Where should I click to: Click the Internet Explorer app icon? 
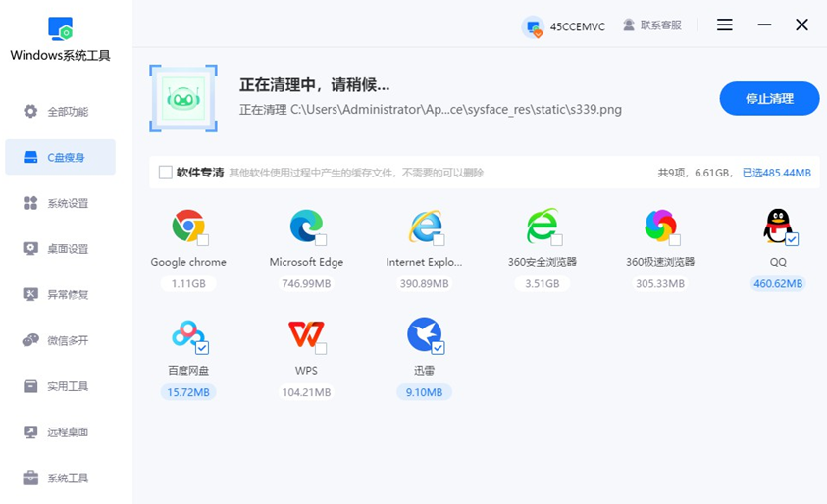(425, 226)
